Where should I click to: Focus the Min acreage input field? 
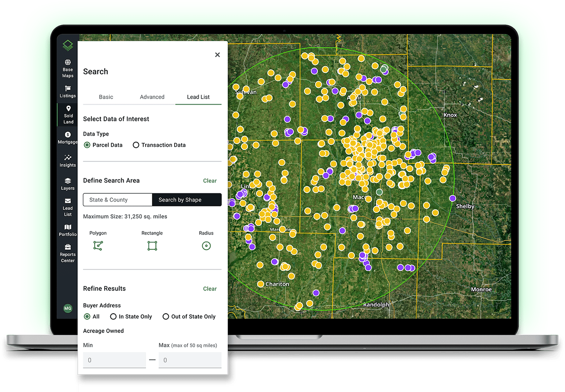pyautogui.click(x=115, y=360)
